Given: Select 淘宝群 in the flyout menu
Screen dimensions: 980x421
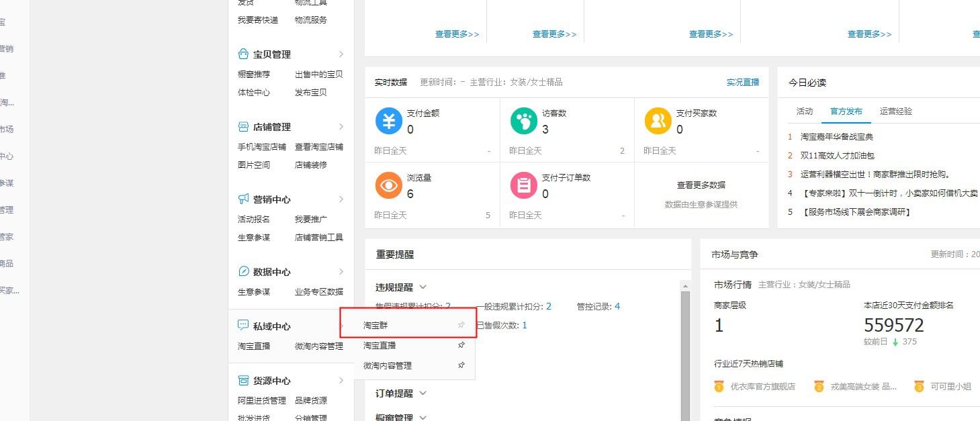Looking at the screenshot, I should [x=375, y=325].
